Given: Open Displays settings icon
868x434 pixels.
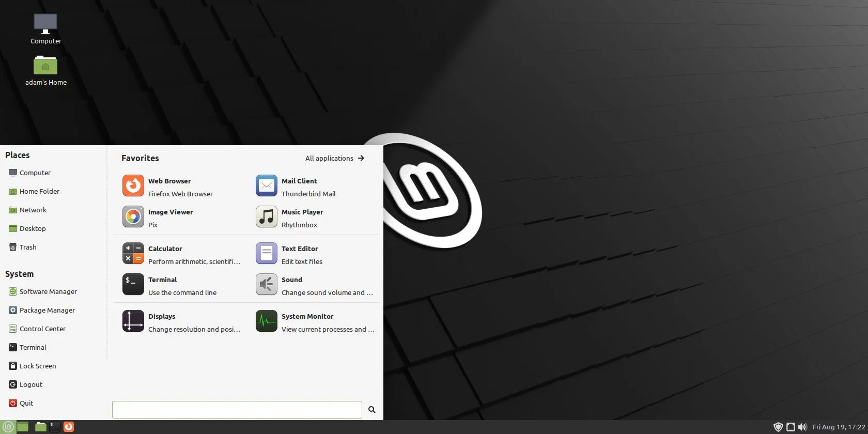Looking at the screenshot, I should tap(133, 321).
